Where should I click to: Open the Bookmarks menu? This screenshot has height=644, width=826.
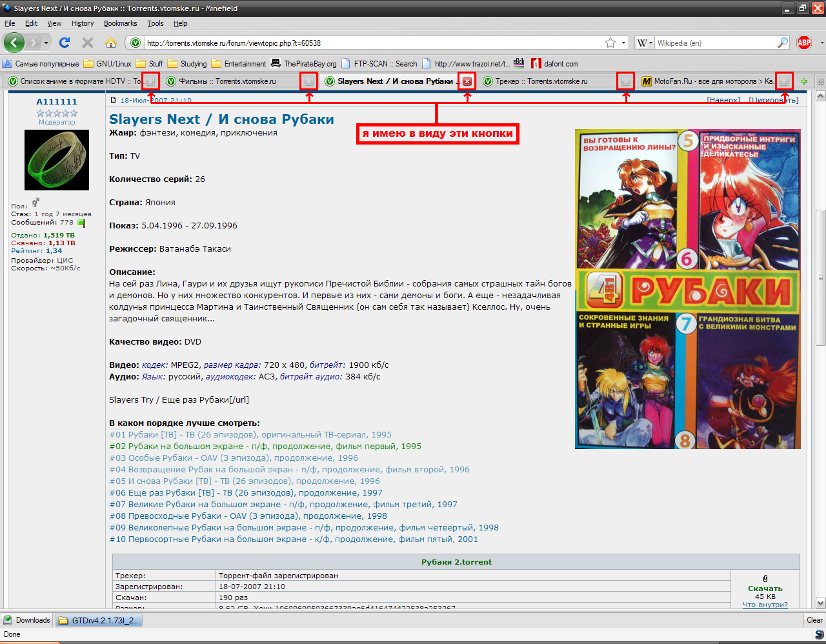(x=121, y=23)
